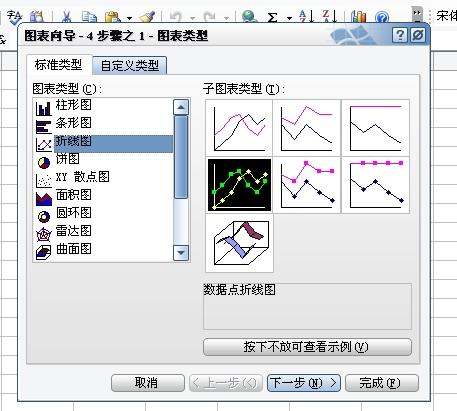Choose the 100% stacked line sub-type without markers
The height and width of the screenshot is (411, 457).
tap(376, 128)
